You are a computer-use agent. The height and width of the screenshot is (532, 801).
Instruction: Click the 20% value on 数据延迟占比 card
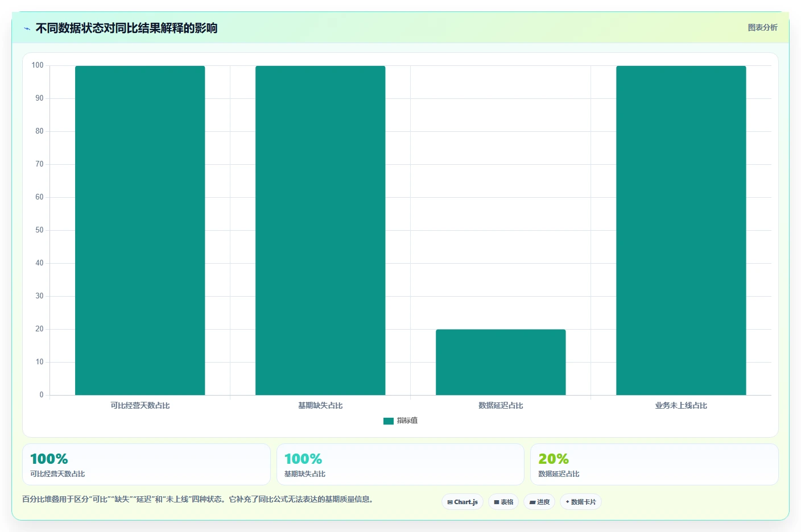(x=554, y=459)
